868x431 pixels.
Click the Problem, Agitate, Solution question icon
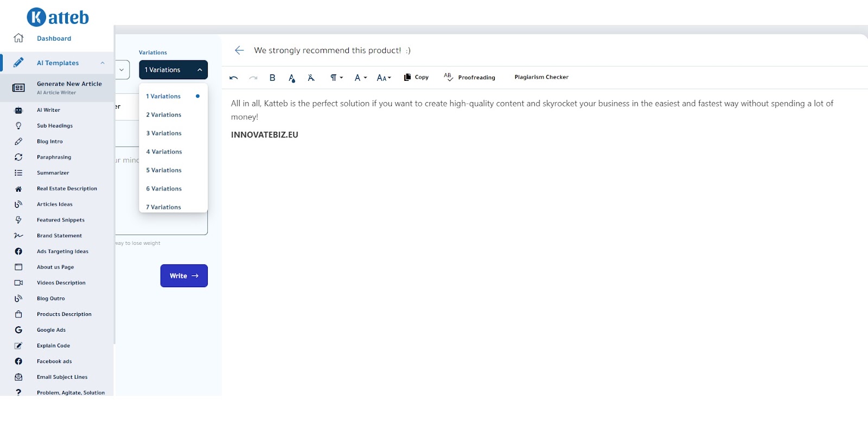pyautogui.click(x=18, y=392)
